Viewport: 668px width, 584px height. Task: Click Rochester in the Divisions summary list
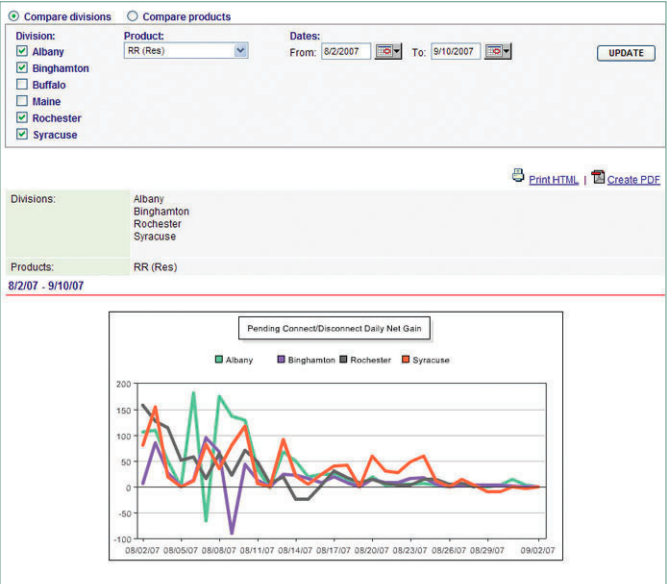(157, 224)
